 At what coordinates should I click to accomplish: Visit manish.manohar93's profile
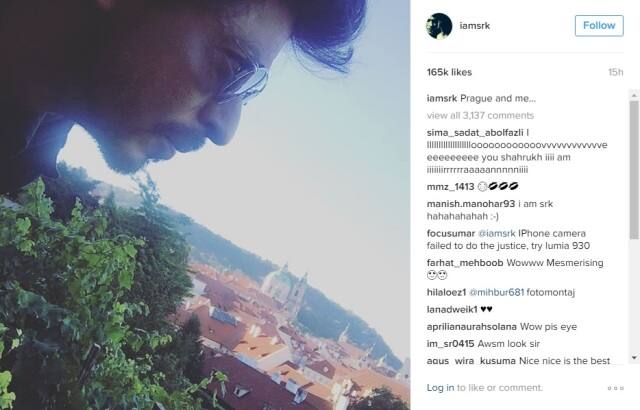tap(471, 204)
